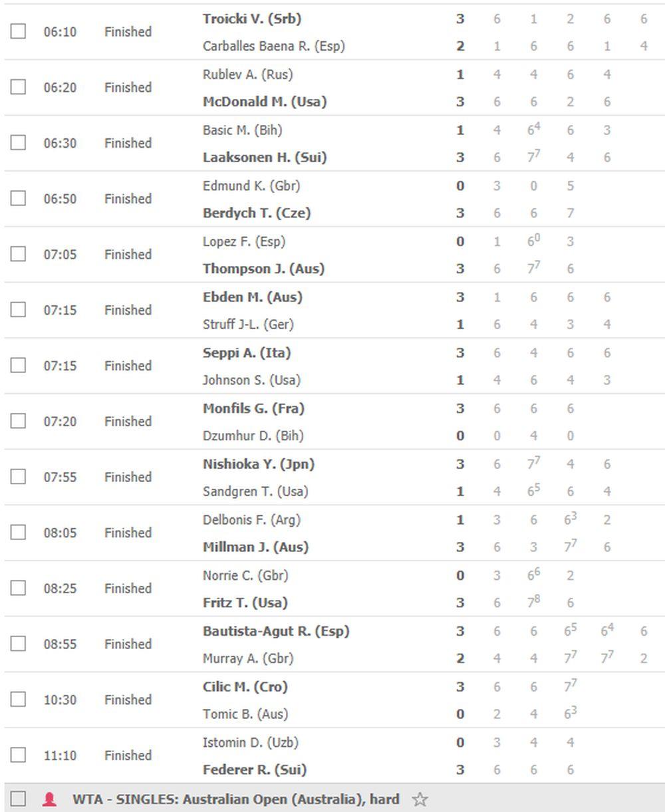Tick the checkbox for Troicki vs Carballes Baena
Screen dimensions: 665x812
[18, 31]
